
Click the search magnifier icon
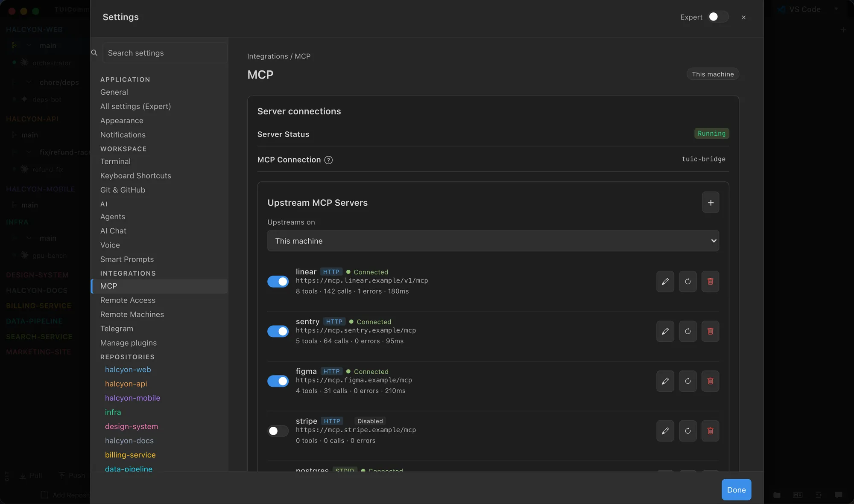[x=94, y=53]
